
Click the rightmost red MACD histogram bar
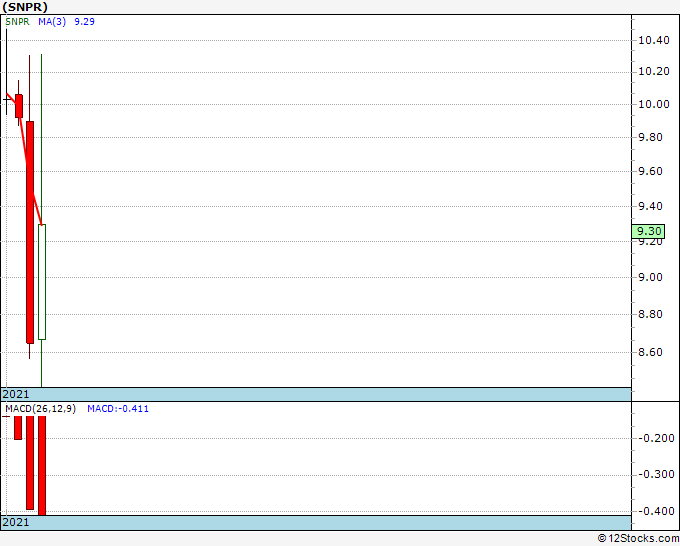pos(42,466)
